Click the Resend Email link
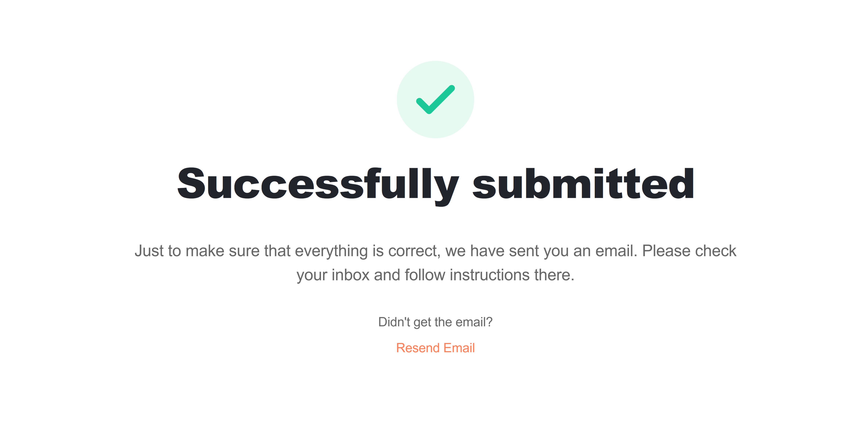 [x=435, y=348]
